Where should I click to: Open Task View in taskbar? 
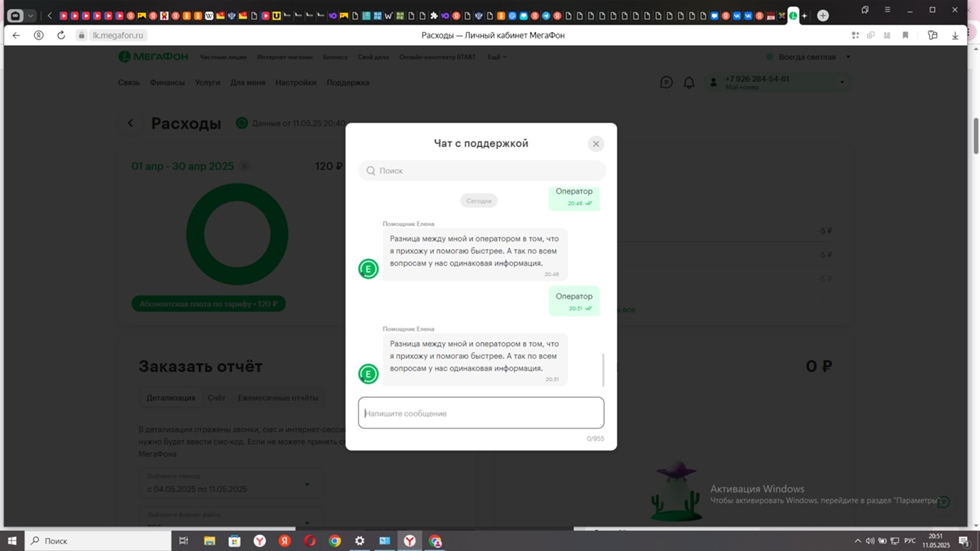(184, 540)
